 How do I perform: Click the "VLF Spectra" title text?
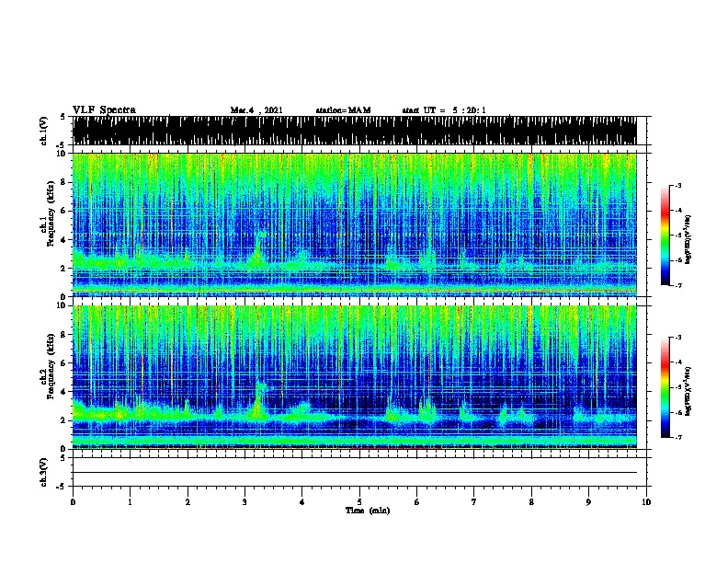(104, 110)
